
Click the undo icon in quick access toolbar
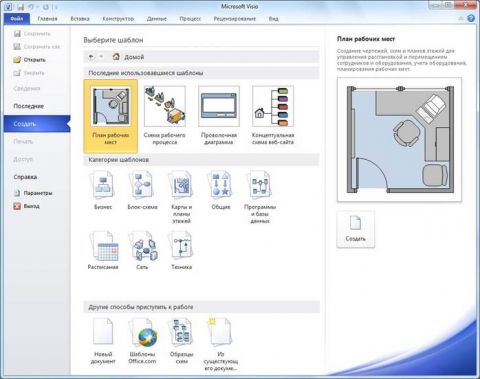pos(31,7)
